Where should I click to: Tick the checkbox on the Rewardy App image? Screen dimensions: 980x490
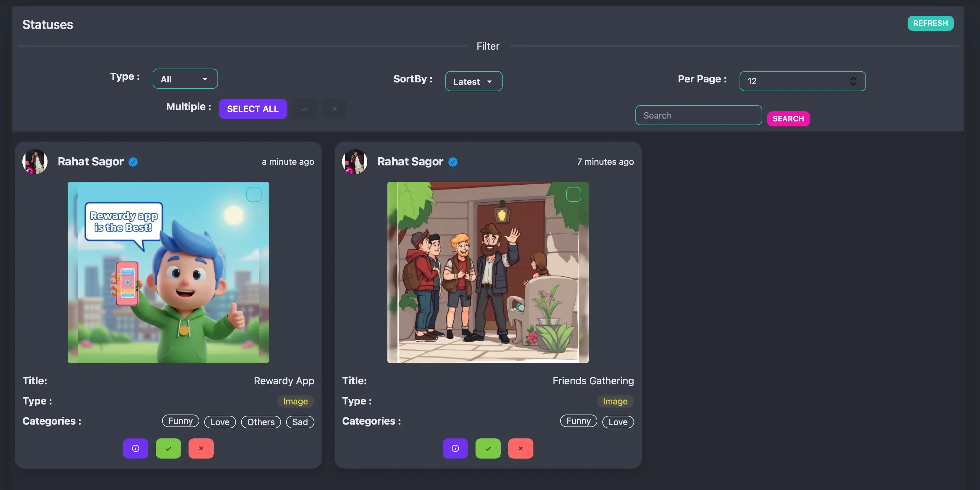coord(254,194)
